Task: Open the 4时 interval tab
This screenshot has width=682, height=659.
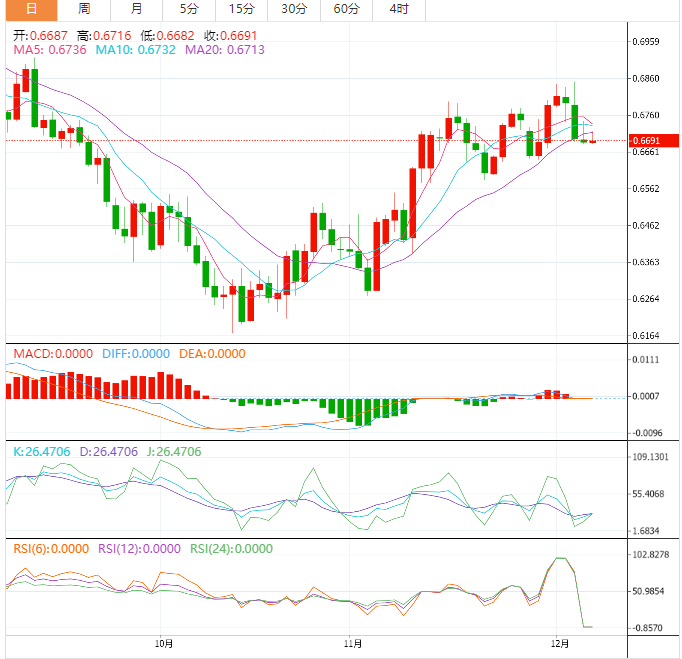Action: pyautogui.click(x=399, y=10)
